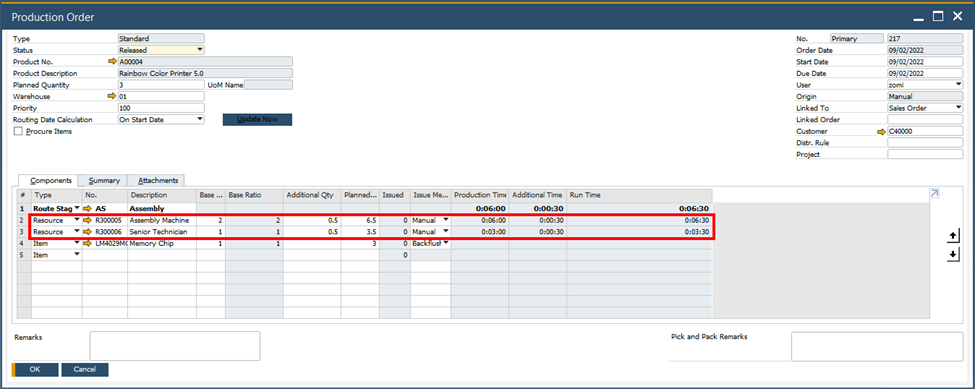Open Warehouse 01 link arrow
The width and height of the screenshot is (975, 389).
point(112,96)
